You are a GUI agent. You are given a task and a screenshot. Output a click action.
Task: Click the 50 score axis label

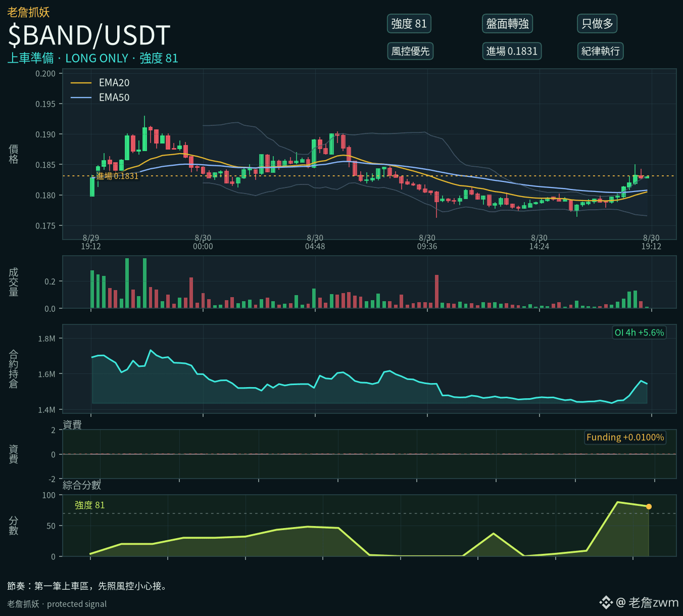pyautogui.click(x=51, y=526)
